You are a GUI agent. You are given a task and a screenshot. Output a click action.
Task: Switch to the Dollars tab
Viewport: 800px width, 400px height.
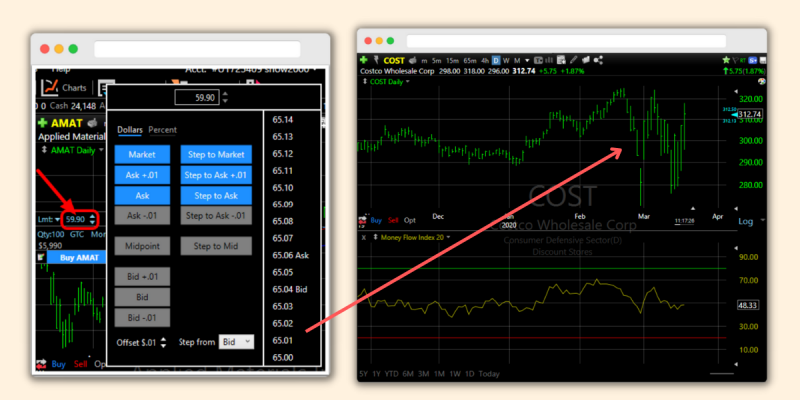(130, 130)
